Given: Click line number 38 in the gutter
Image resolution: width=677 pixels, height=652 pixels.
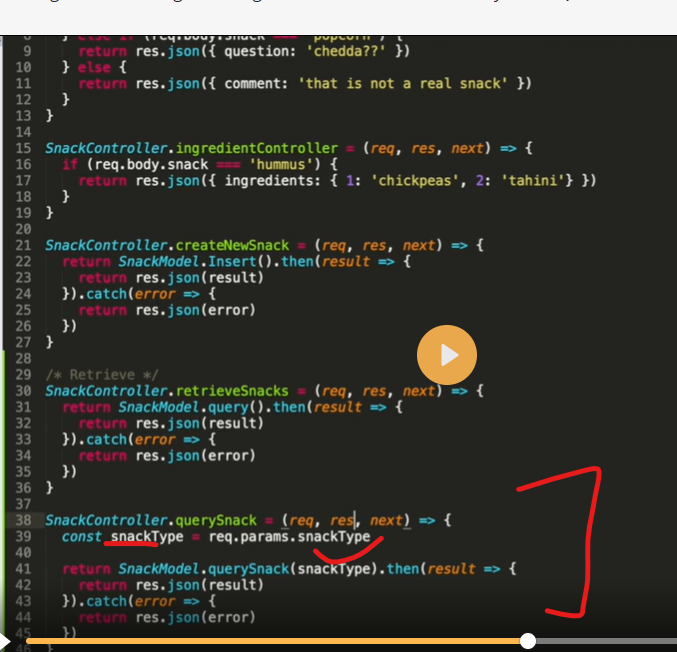Looking at the screenshot, I should (x=24, y=520).
